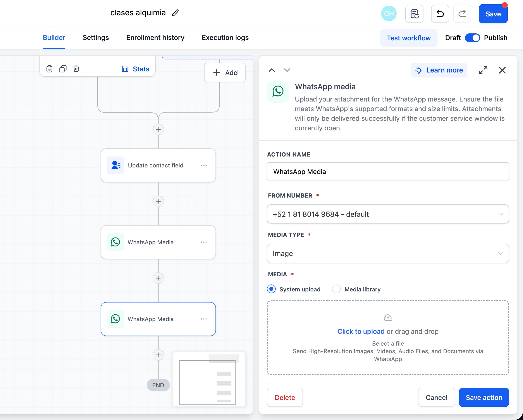
Task: Delete the node with the trash icon
Action: [76, 69]
